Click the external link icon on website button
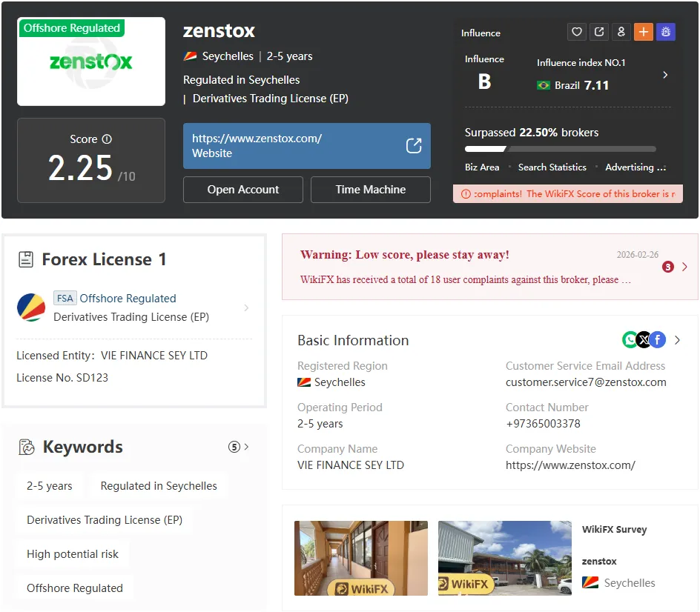The height and width of the screenshot is (612, 700). coord(414,146)
